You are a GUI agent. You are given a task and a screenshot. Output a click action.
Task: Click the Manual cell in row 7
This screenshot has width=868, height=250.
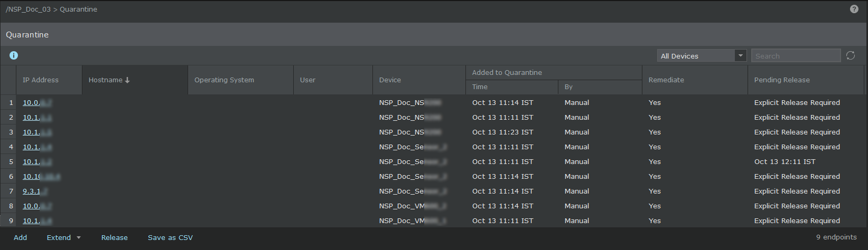point(577,191)
